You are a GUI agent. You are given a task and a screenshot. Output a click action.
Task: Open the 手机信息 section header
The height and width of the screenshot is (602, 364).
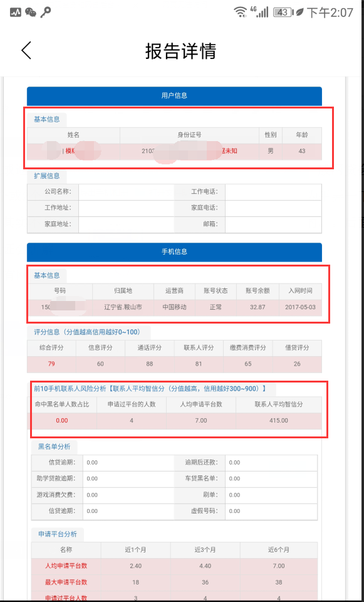tap(174, 252)
